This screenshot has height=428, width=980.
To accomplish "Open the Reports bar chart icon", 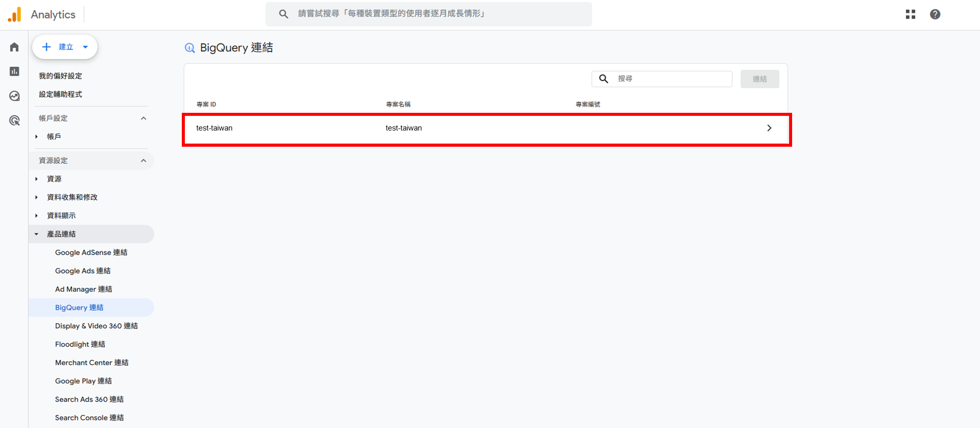I will click(14, 71).
